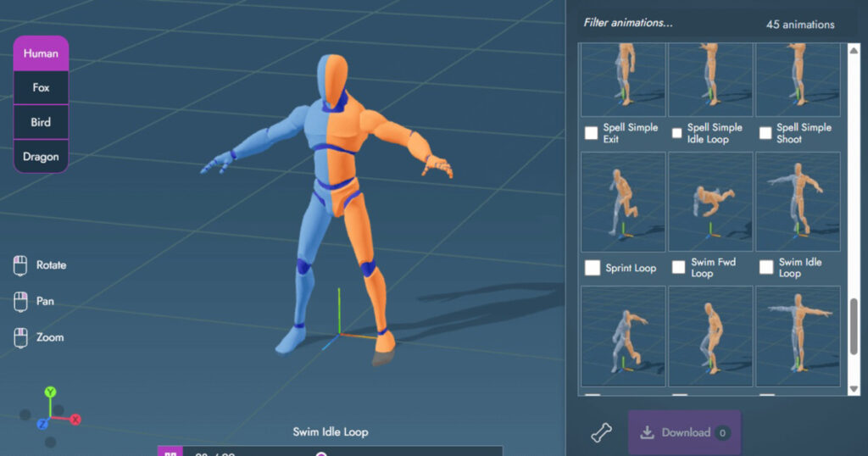Image resolution: width=868 pixels, height=456 pixels.
Task: Click the Rotate control label
Action: (52, 265)
